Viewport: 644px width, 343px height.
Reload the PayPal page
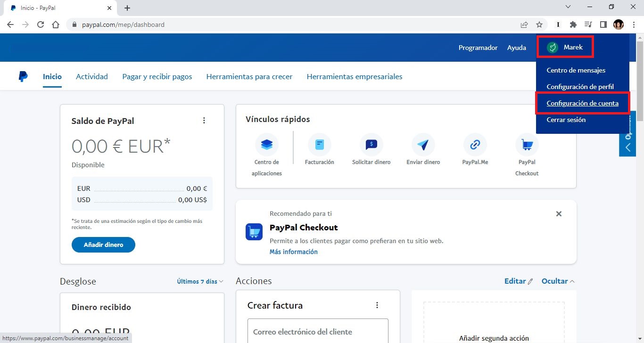point(41,24)
